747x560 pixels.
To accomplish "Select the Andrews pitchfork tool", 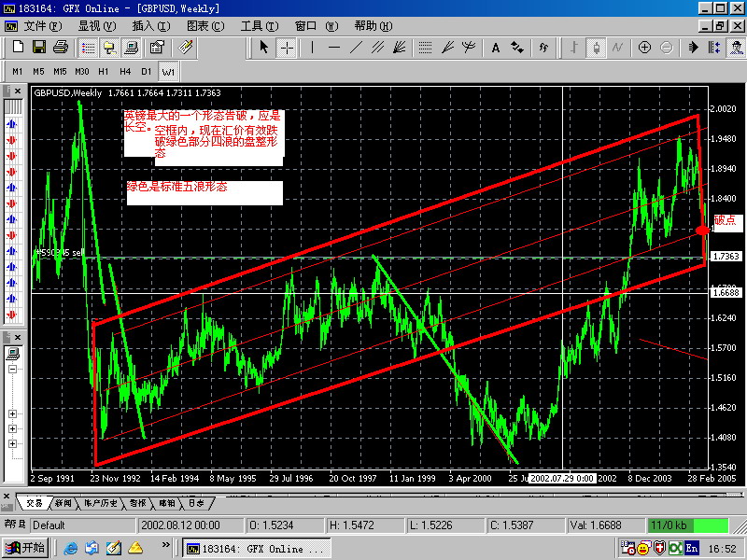I will (469, 48).
